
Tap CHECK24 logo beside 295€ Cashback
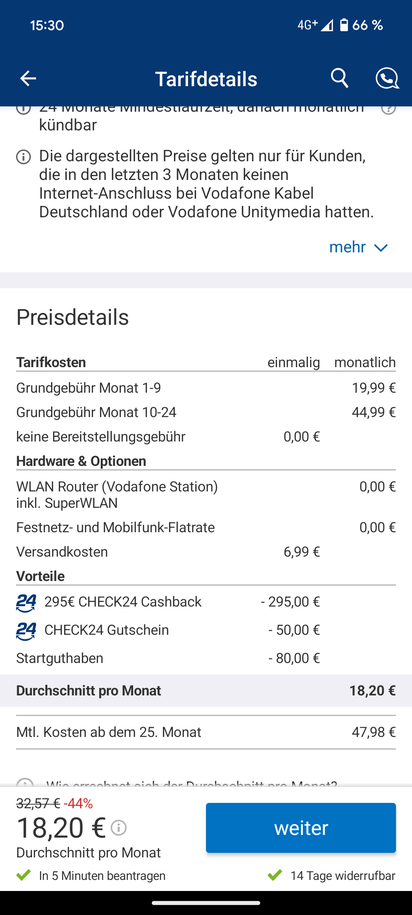coord(26,602)
